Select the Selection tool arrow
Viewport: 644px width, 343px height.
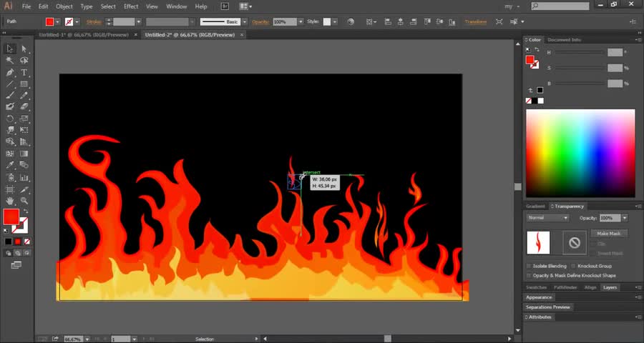coord(10,49)
